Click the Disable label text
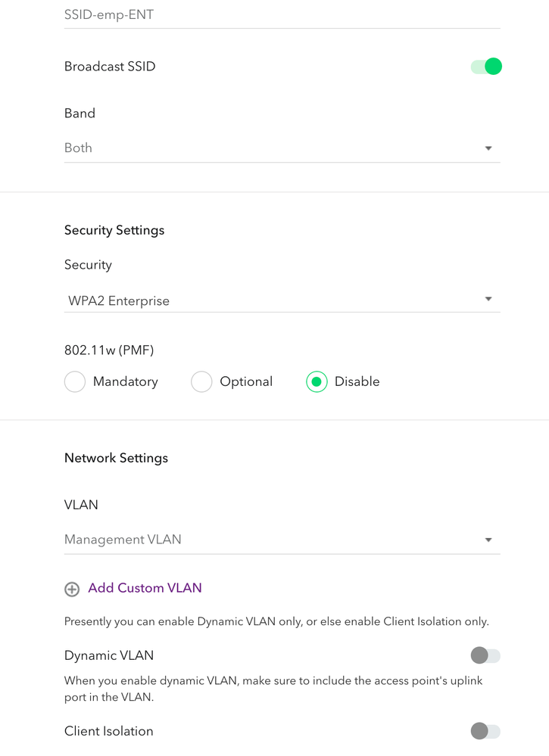Image resolution: width=549 pixels, height=756 pixels. [x=357, y=381]
